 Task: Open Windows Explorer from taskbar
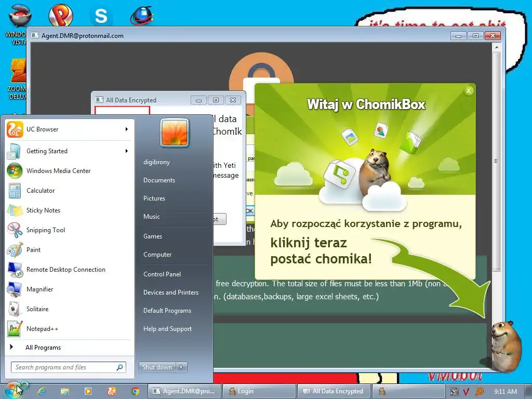(x=65, y=391)
